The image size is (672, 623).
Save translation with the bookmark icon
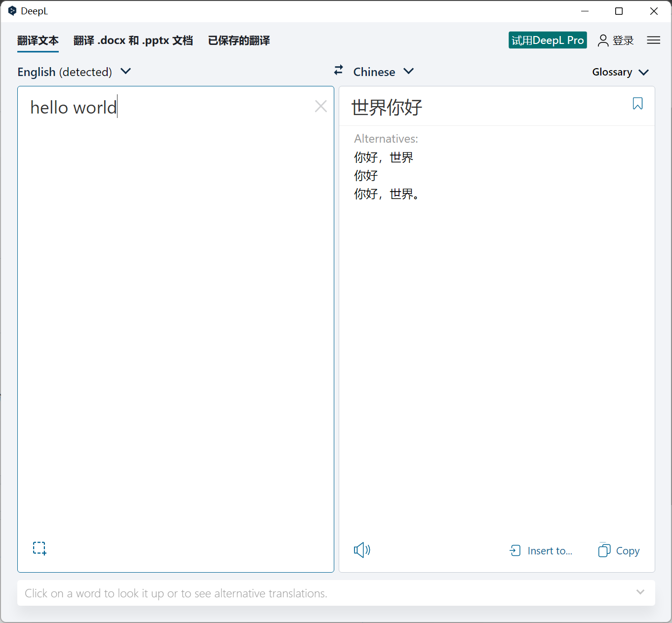coord(637,104)
